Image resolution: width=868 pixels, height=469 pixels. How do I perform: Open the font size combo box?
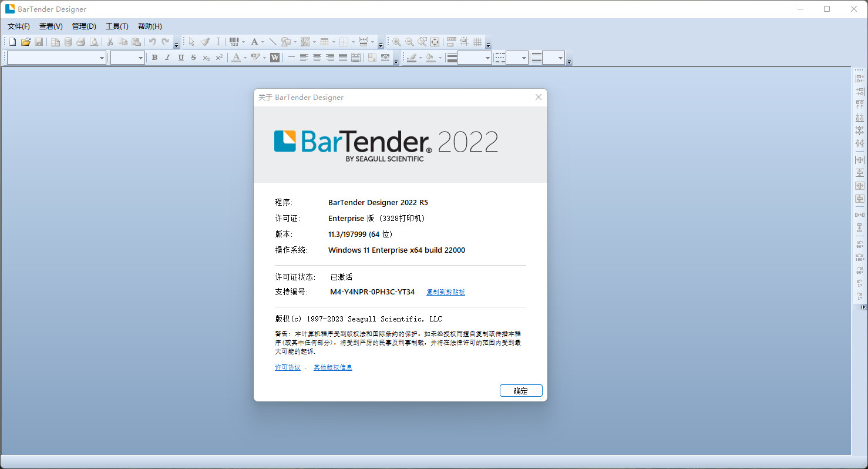(127, 58)
